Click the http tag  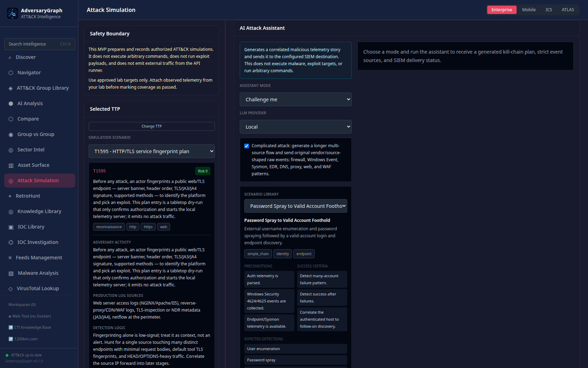tap(133, 227)
